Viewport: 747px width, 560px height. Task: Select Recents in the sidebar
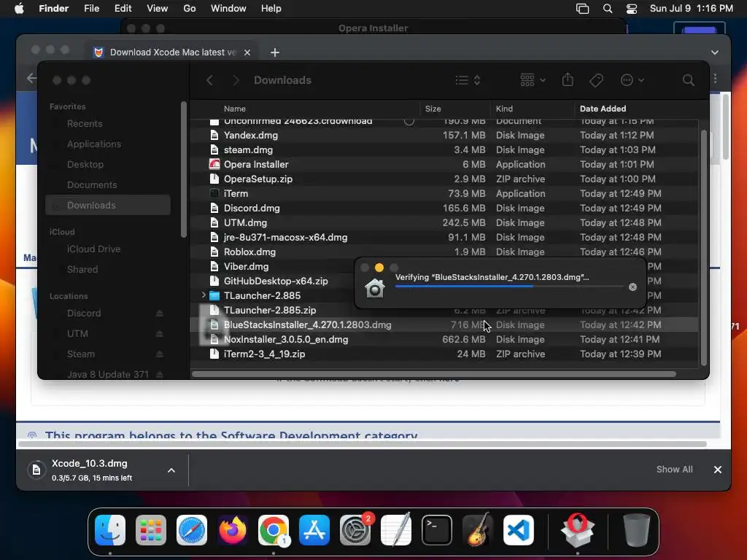click(108, 124)
